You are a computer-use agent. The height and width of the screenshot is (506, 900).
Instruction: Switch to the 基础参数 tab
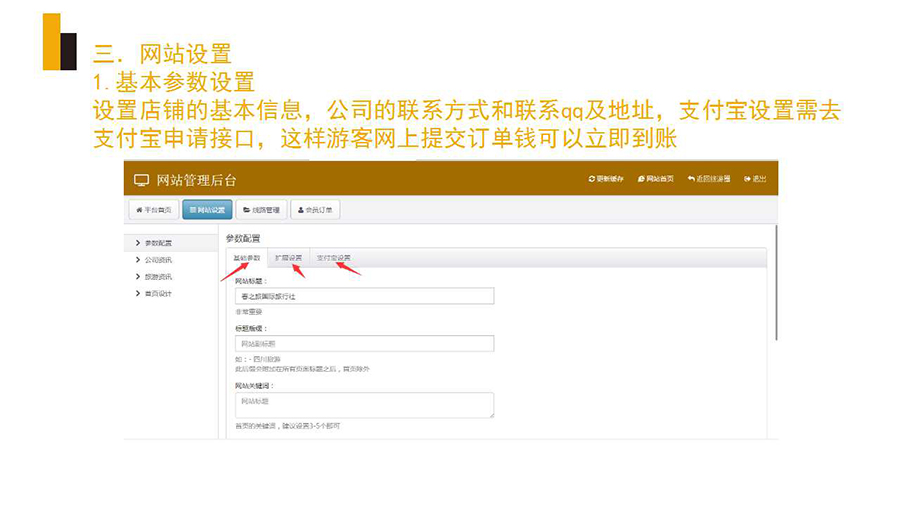[247, 258]
